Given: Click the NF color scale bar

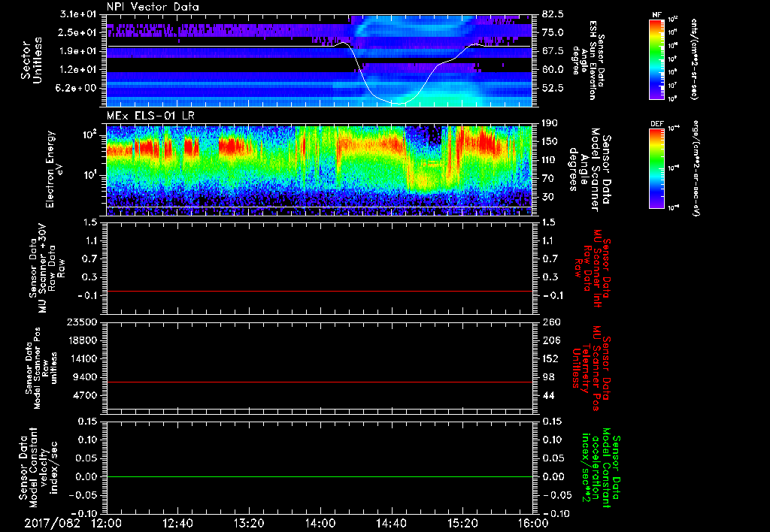Looking at the screenshot, I should pos(657,59).
